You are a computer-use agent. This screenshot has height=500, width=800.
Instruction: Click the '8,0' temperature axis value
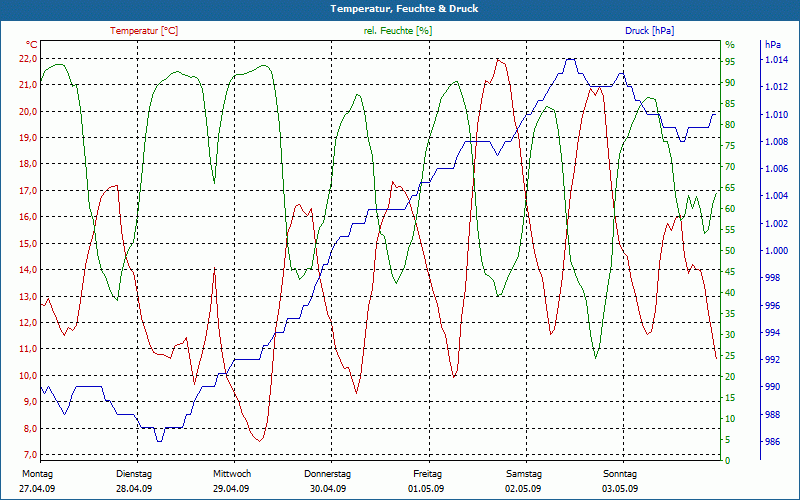coord(30,428)
